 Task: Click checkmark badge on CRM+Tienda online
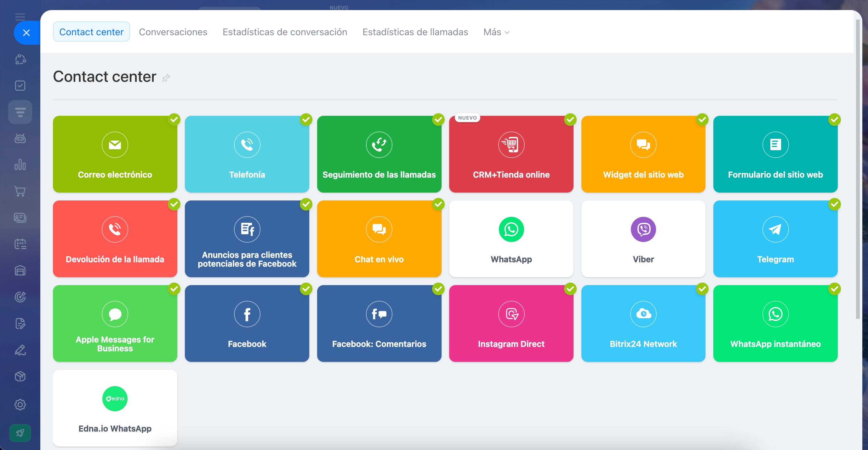[570, 120]
